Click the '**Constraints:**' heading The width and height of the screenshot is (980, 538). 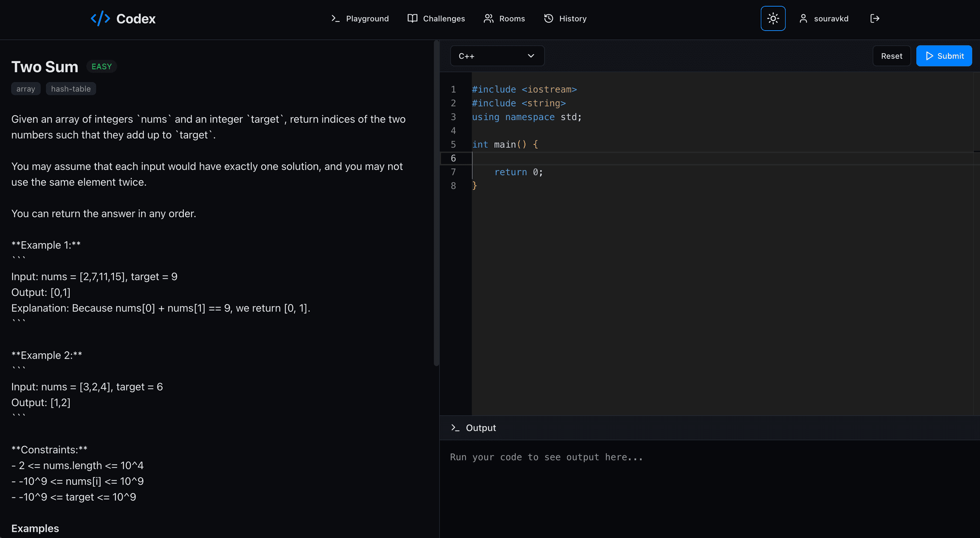tap(49, 450)
